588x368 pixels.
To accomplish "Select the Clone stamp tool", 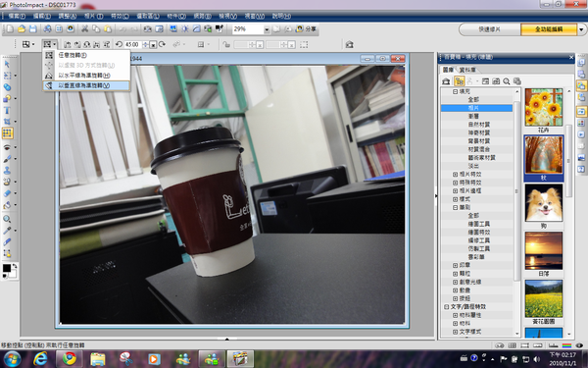I will click(x=7, y=170).
